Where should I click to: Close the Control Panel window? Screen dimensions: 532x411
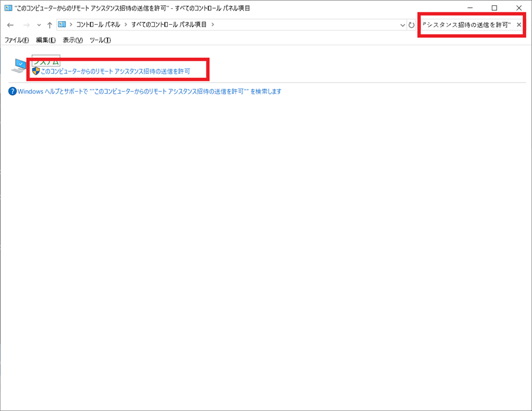tap(519, 8)
